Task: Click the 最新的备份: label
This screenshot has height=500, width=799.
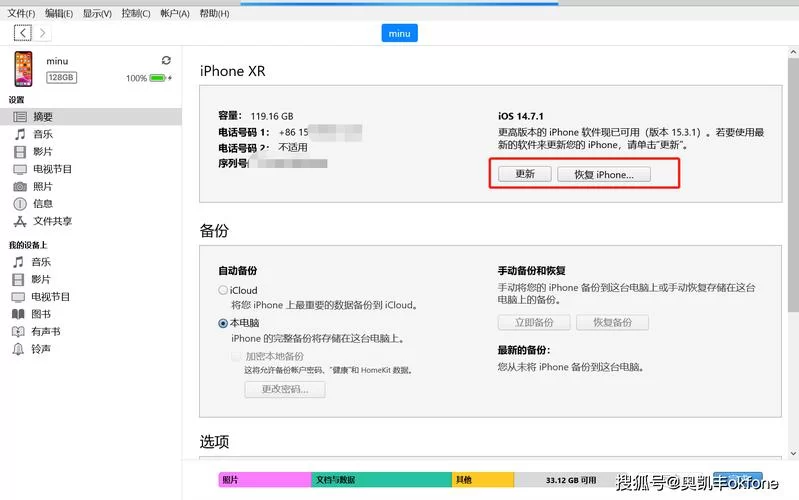Action: coord(524,350)
